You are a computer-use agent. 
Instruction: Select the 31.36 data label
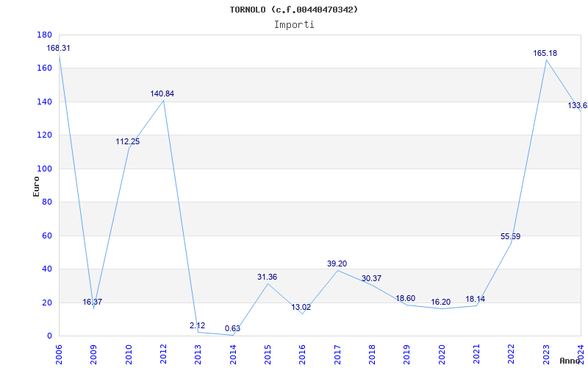coord(267,277)
